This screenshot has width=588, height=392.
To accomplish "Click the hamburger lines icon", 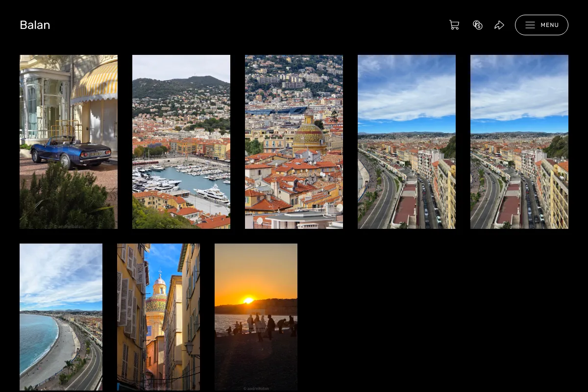I will point(530,25).
